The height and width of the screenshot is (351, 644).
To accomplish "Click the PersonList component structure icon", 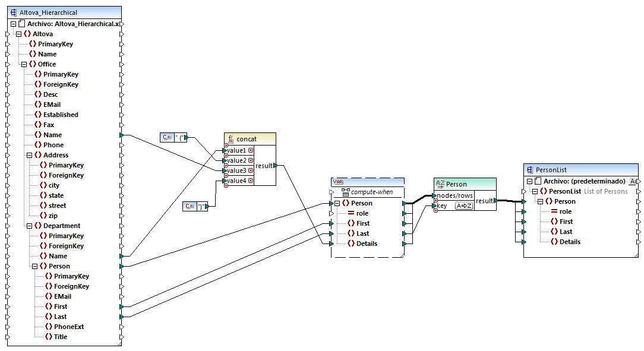I will 529,170.
